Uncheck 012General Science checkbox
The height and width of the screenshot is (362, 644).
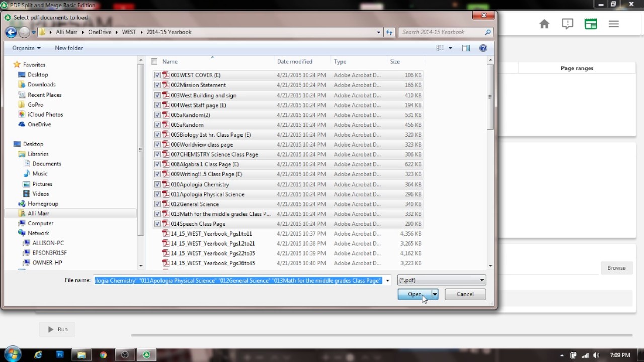click(x=157, y=204)
